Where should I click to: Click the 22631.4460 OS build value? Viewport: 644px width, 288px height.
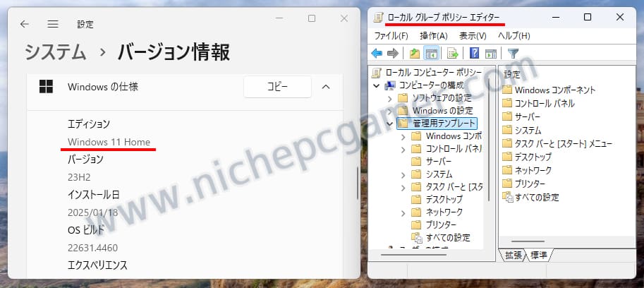point(93,248)
